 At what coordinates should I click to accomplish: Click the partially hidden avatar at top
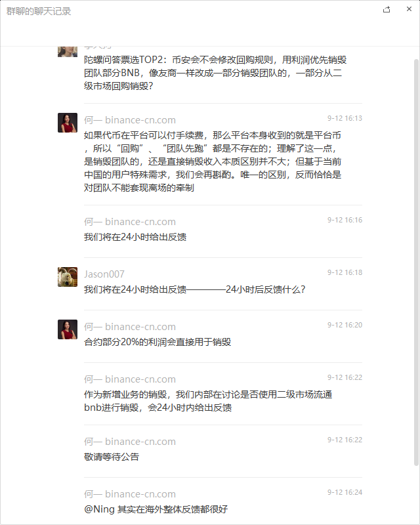68,52
